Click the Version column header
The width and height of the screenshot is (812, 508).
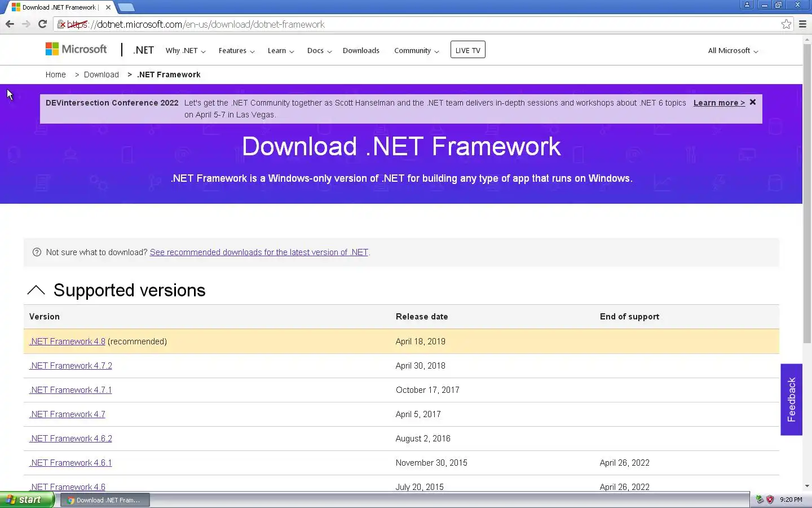coord(45,317)
